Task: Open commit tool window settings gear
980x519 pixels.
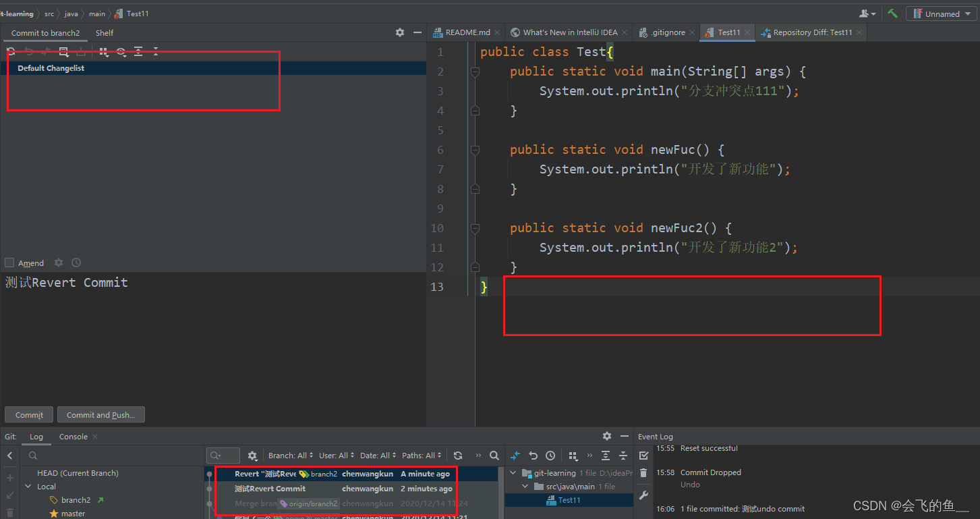Action: (x=400, y=32)
